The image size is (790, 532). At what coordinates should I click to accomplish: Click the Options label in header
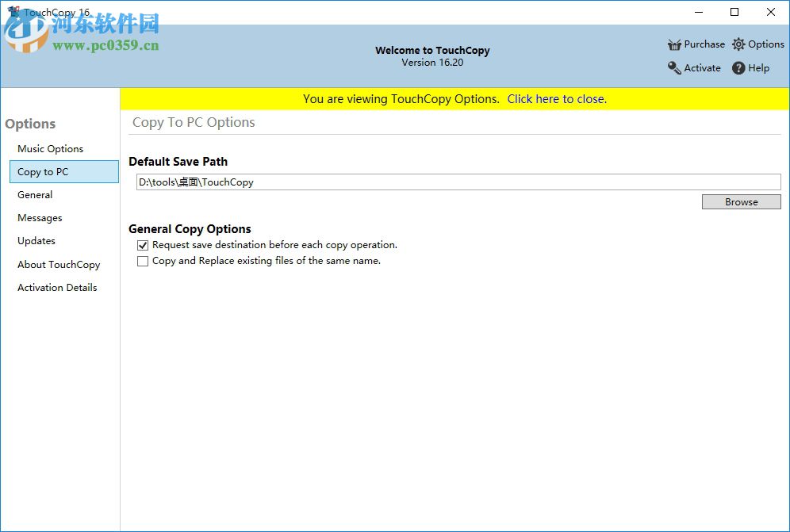pos(766,44)
